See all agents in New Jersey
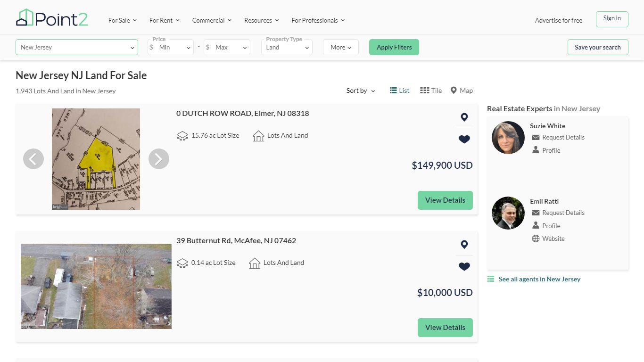This screenshot has width=644, height=362. coord(539,279)
